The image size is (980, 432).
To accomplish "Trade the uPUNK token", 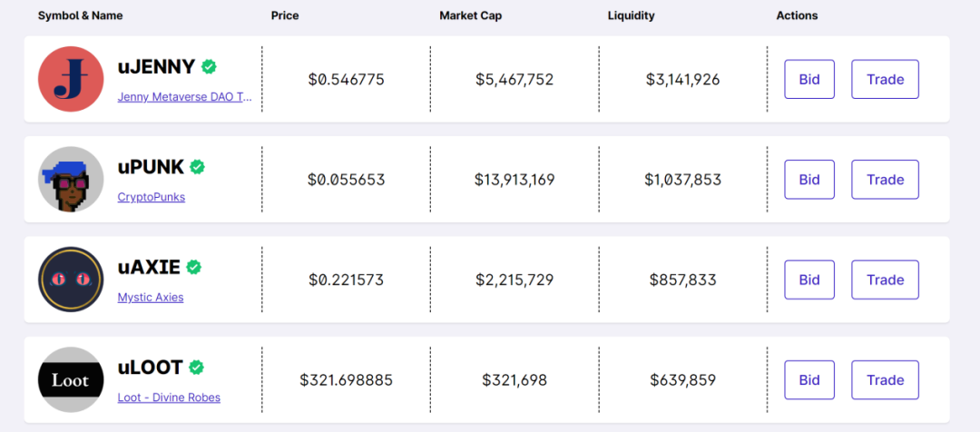I will click(885, 180).
